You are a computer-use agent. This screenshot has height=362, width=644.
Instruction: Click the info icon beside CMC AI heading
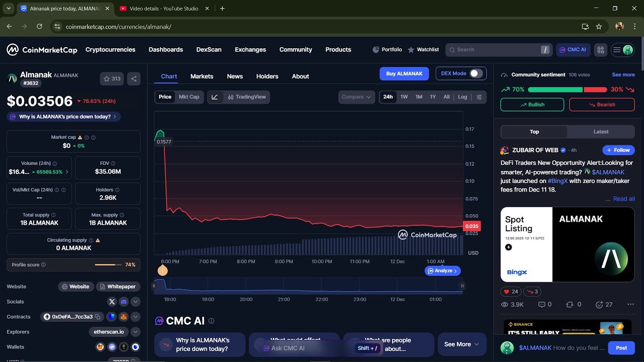coord(211,321)
